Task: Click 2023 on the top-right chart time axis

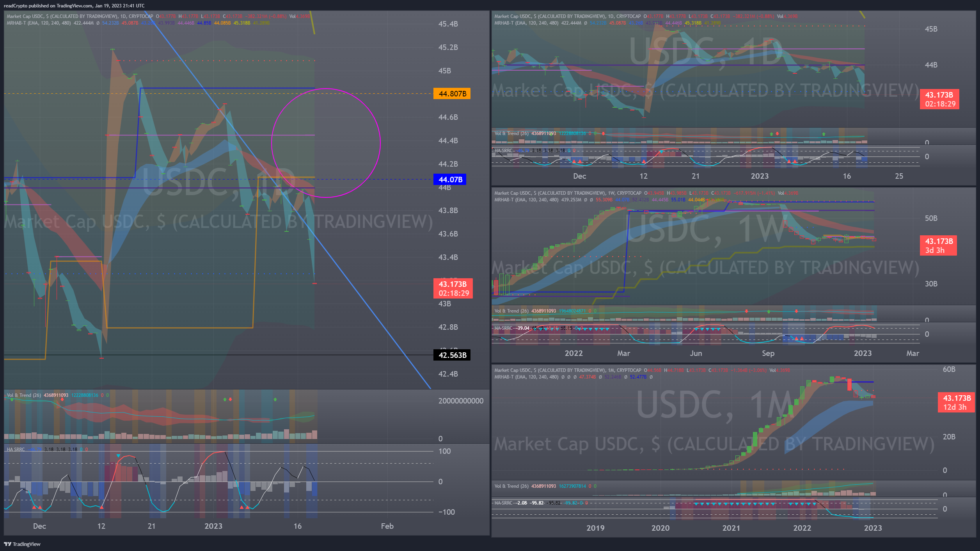Action: pyautogui.click(x=760, y=176)
